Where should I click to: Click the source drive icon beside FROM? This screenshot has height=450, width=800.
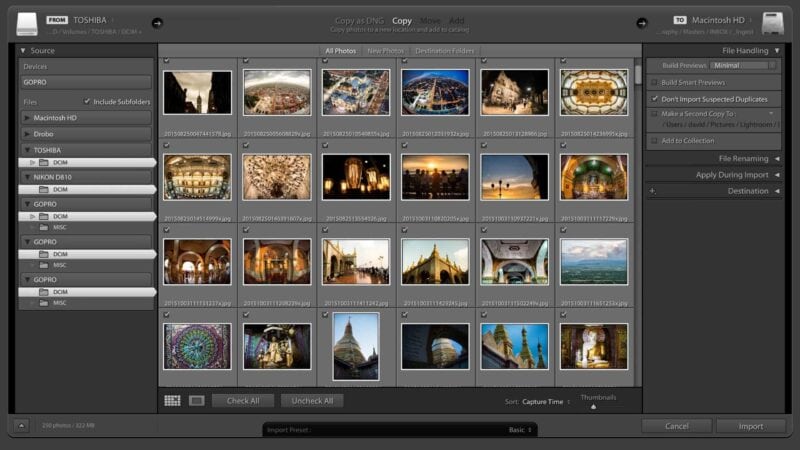[x=27, y=24]
